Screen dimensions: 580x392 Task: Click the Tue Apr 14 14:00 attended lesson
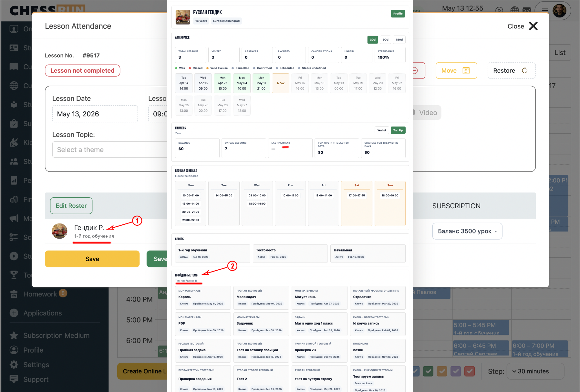pyautogui.click(x=184, y=83)
